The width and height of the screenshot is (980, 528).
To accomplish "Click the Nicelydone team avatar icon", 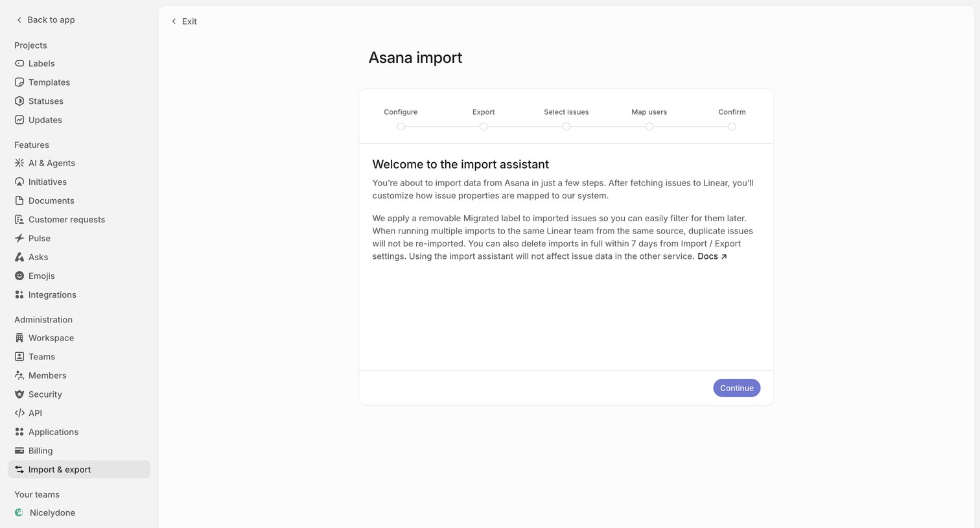I will [x=19, y=512].
